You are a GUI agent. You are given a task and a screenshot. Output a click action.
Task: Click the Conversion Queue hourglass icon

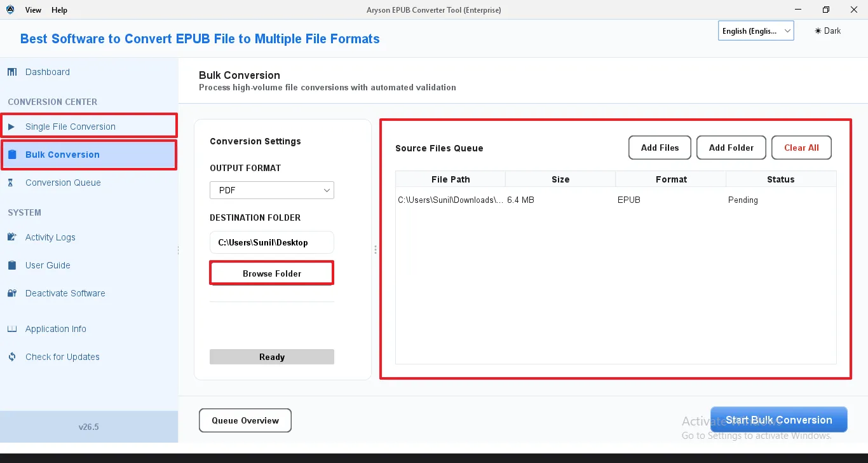click(11, 183)
